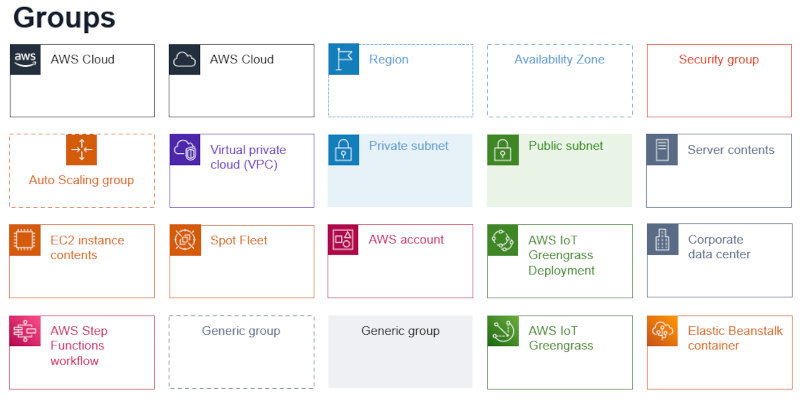Click 'AWS IoT Greengrass' text in bottom row
Screen dimensions: 800x400
[561, 338]
